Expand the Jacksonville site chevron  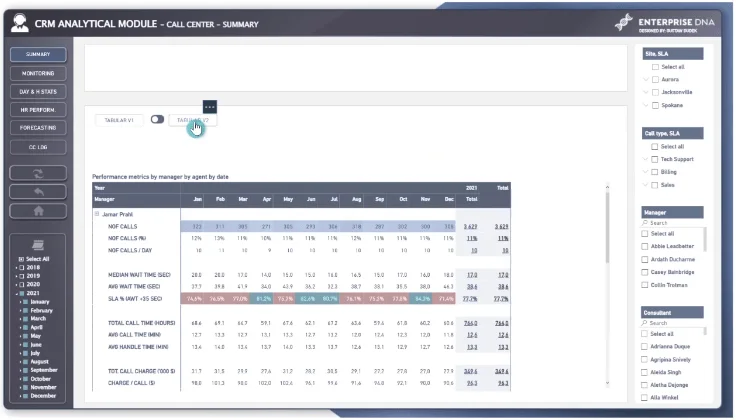click(646, 92)
